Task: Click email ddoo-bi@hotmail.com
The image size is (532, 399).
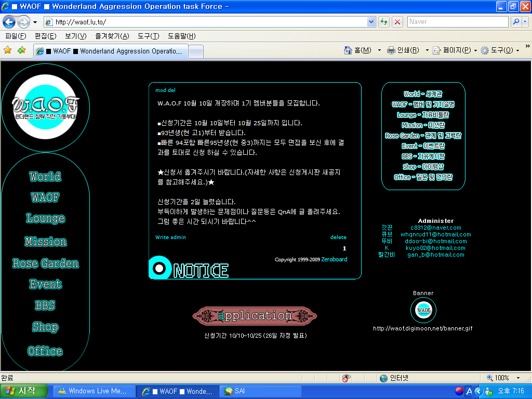Action: [x=436, y=241]
